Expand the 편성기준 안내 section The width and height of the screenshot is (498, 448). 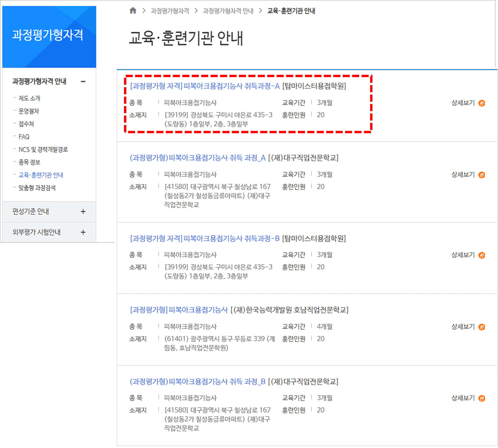tap(83, 212)
